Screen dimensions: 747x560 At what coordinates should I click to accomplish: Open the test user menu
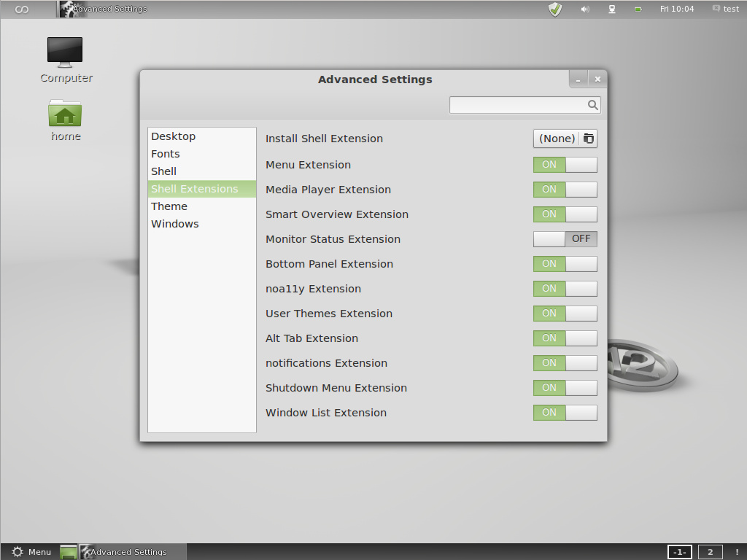pyautogui.click(x=726, y=9)
